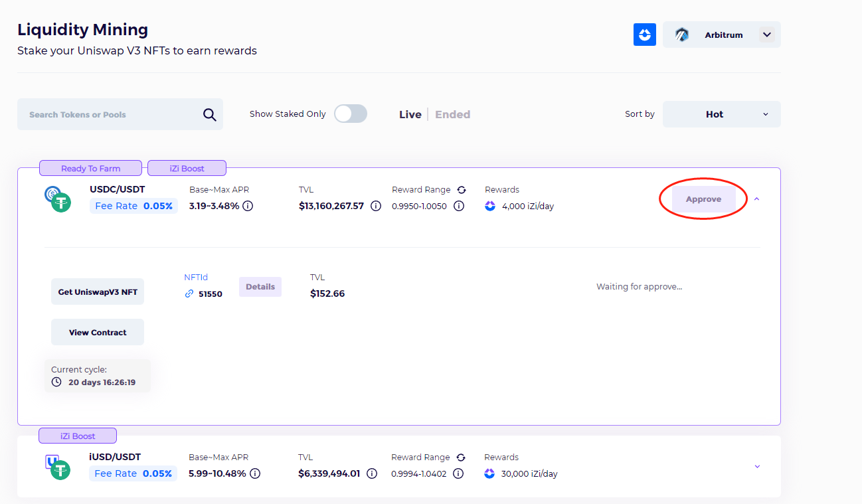The width and height of the screenshot is (862, 504).
Task: Click the Get UniswapV3 NFT button
Action: point(98,292)
